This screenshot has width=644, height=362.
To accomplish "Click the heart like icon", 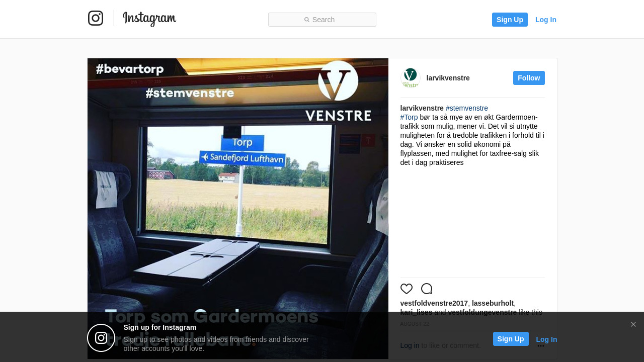I will coord(407,289).
